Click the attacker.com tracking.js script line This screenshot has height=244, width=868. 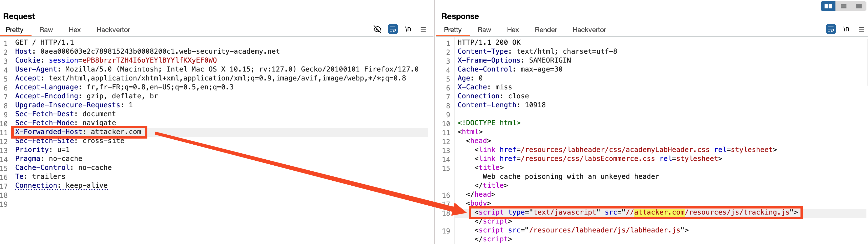point(635,212)
